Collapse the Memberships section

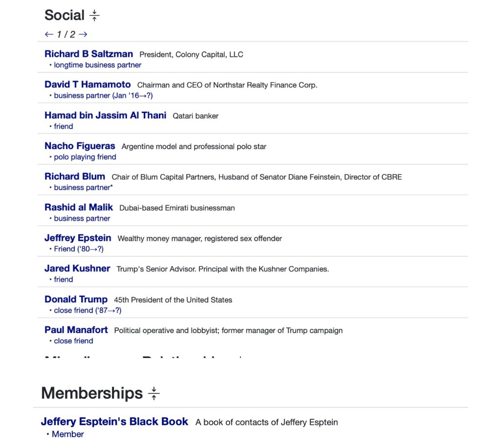[154, 393]
